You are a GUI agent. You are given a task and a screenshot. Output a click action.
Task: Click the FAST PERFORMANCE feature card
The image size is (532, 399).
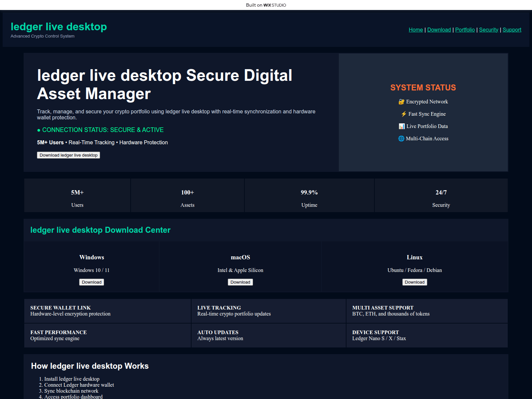point(107,335)
